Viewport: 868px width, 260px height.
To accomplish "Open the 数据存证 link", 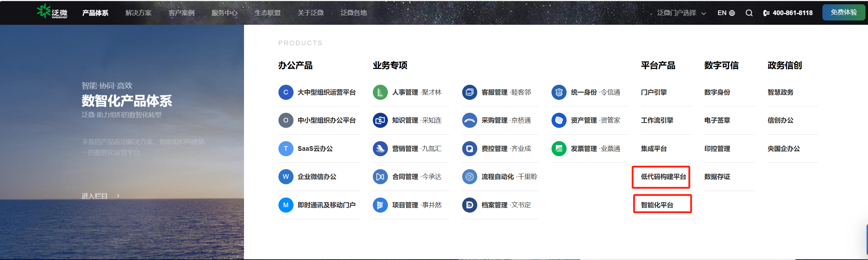I will [x=717, y=177].
